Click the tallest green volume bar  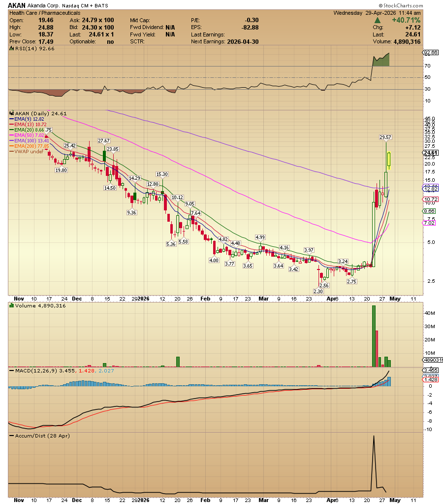[374, 336]
